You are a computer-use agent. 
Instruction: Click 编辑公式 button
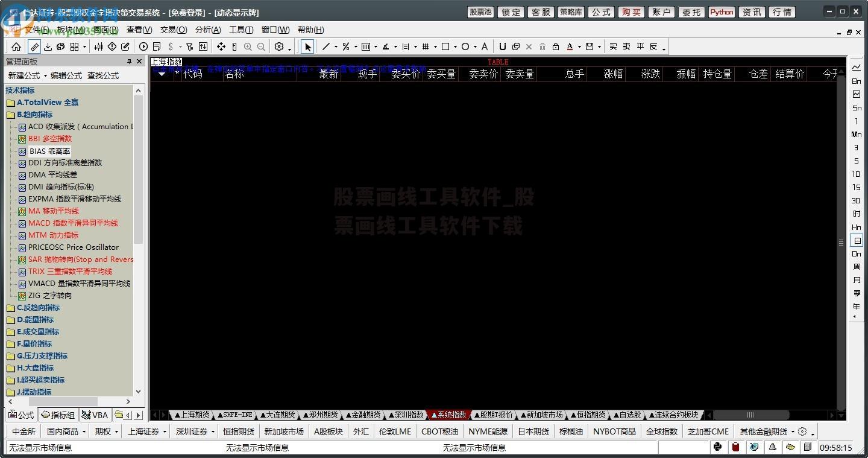click(66, 75)
